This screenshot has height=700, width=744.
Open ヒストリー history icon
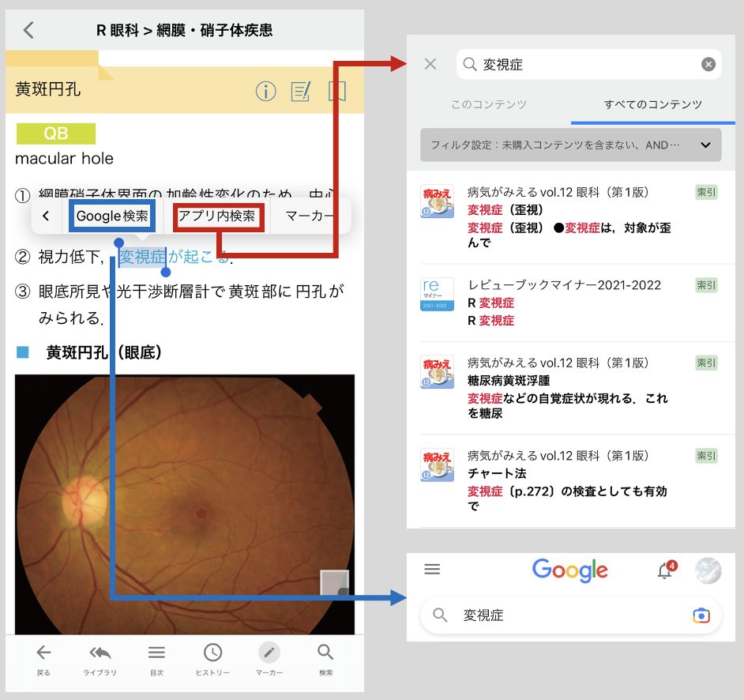tap(212, 657)
